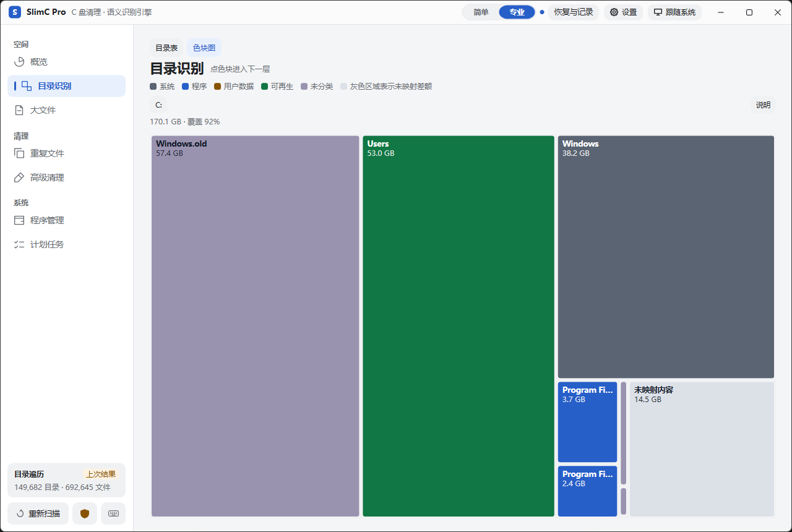Open 设置 with the gear icon
Viewport: 792px width, 532px height.
coord(623,12)
